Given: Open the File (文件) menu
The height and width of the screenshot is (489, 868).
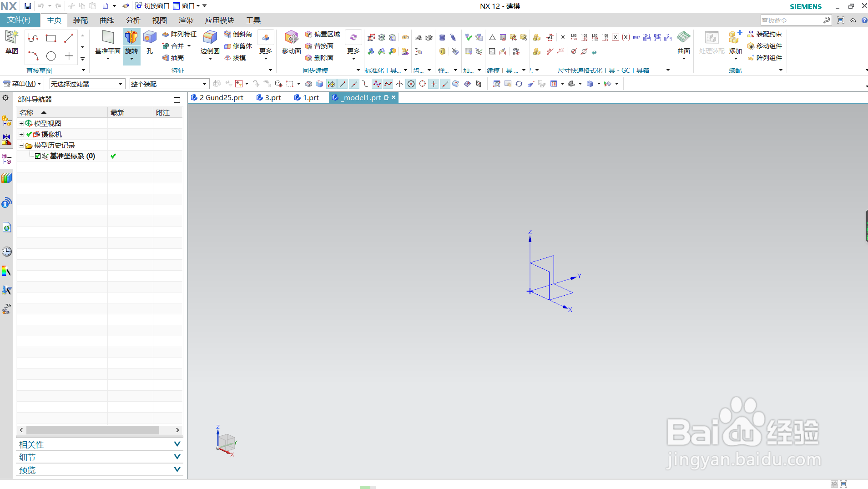Looking at the screenshot, I should pyautogui.click(x=20, y=20).
